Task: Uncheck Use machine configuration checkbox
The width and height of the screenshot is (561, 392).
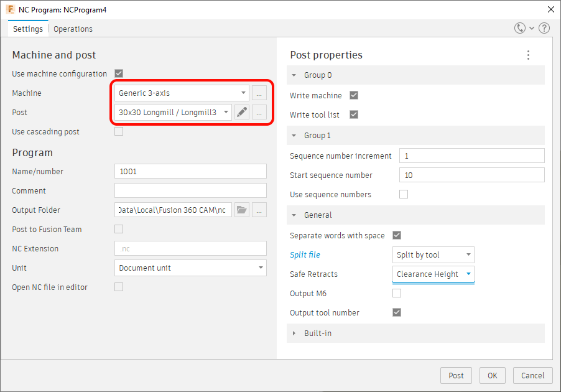Action: point(119,73)
